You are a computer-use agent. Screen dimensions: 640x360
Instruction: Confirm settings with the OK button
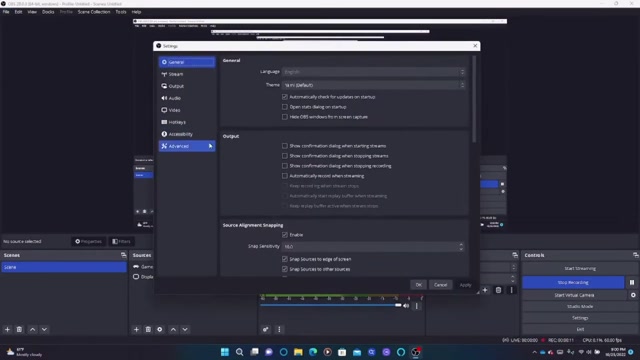[x=418, y=285]
